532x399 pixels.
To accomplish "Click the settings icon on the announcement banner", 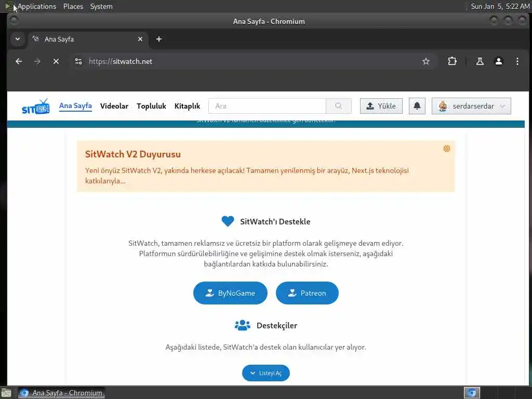I will [x=446, y=149].
